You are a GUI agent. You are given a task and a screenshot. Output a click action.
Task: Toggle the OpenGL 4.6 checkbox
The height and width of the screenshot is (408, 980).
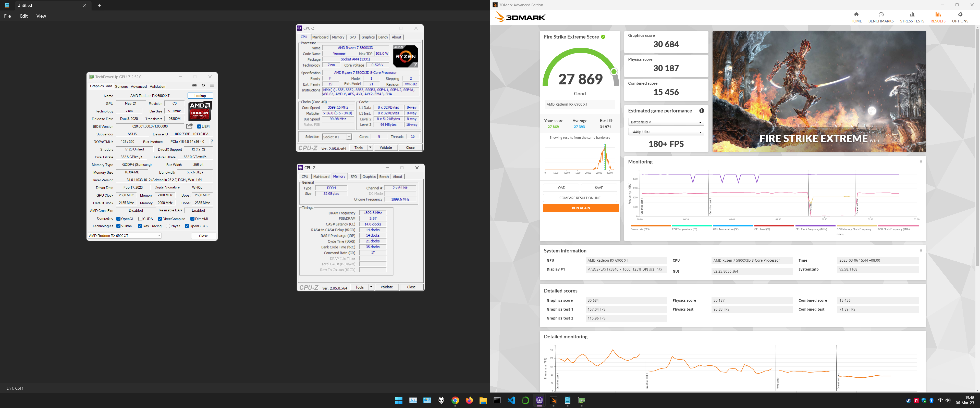click(187, 226)
